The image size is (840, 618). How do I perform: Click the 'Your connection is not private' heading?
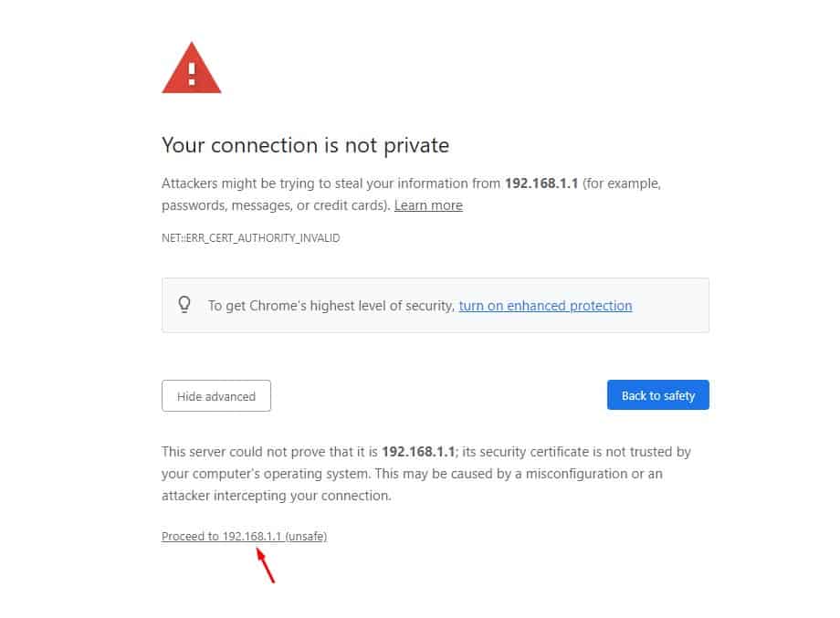point(305,145)
